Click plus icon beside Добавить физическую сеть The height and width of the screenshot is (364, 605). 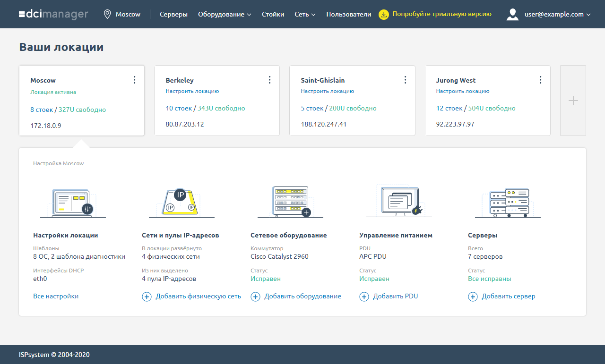pyautogui.click(x=147, y=296)
